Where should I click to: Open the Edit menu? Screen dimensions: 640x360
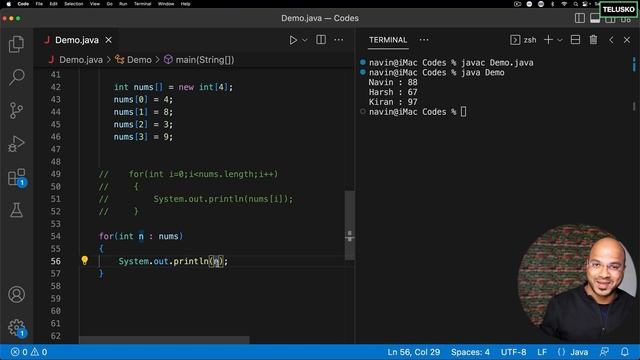(x=53, y=4)
